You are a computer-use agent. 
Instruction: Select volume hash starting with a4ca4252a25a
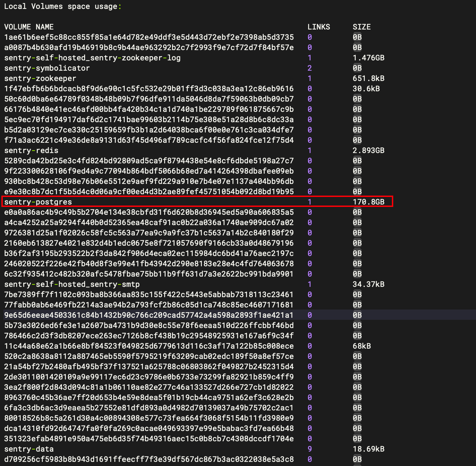tap(149, 222)
